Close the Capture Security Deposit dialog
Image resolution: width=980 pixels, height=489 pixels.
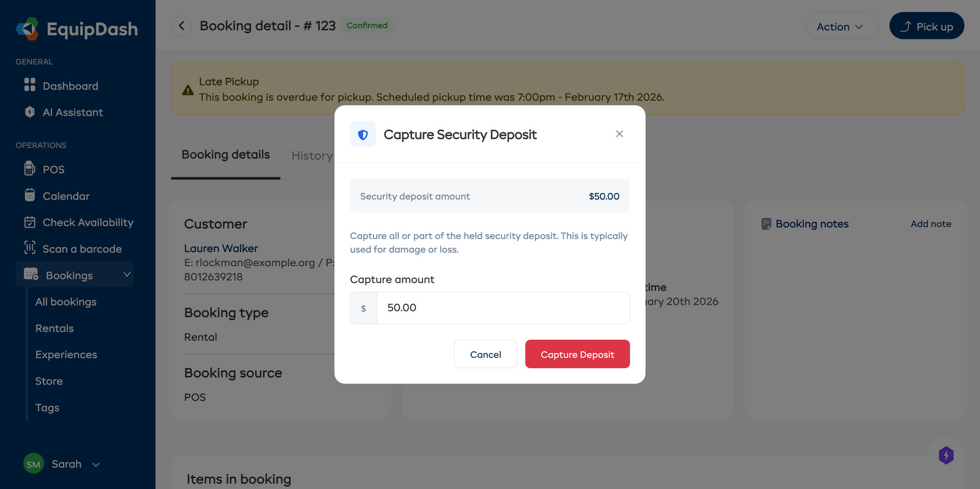(x=619, y=133)
